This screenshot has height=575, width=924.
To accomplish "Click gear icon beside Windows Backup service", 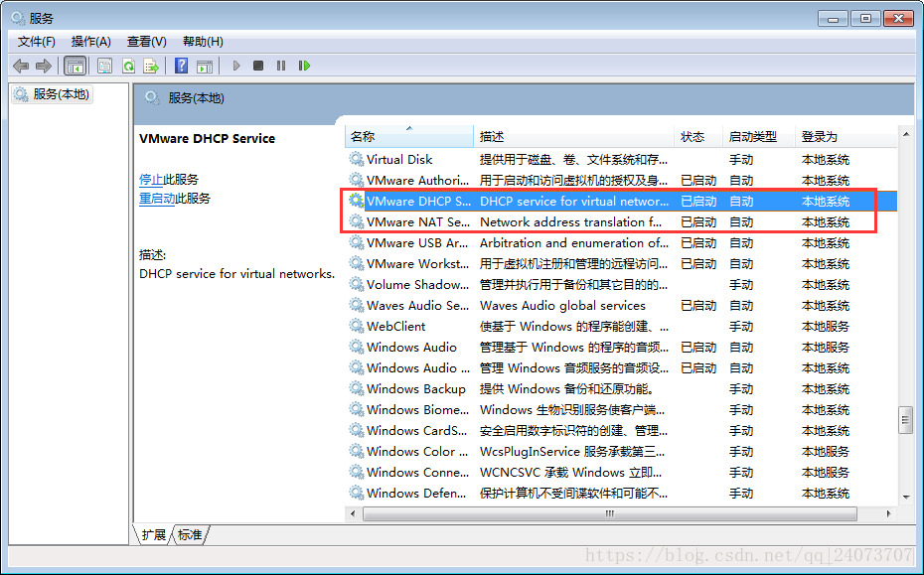I will 356,388.
